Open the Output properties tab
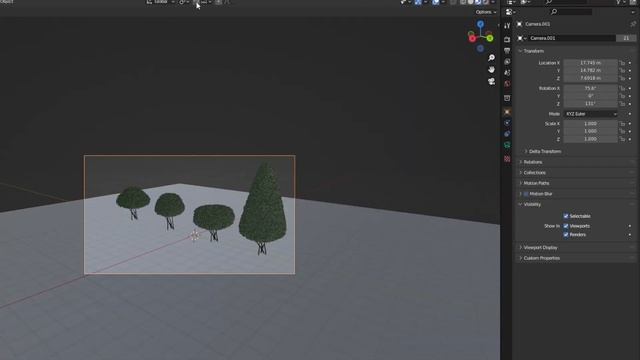 [507, 51]
